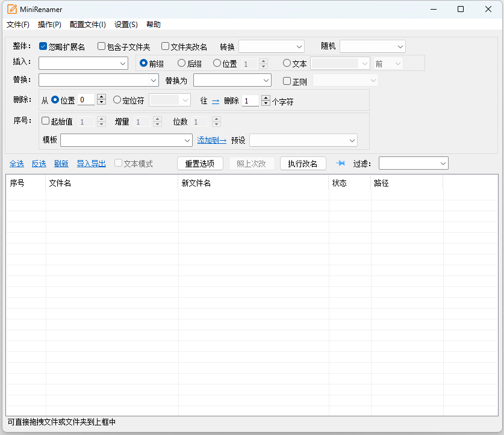Click the 删除 character count field

(250, 101)
